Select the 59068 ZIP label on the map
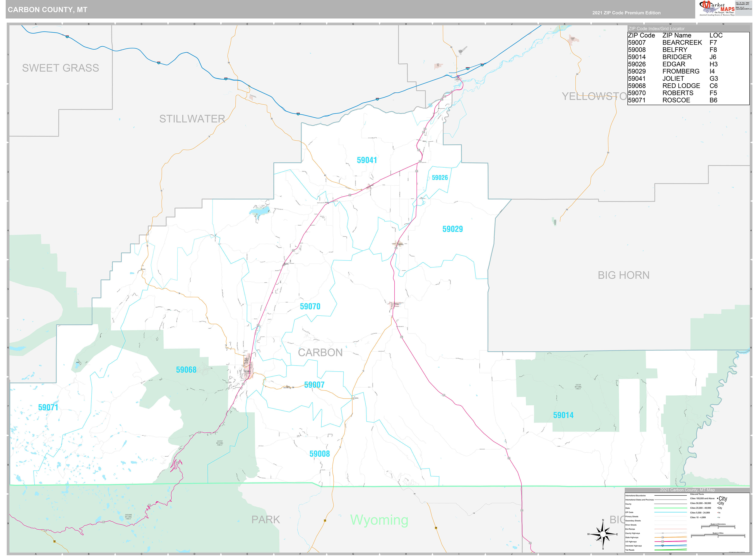This screenshot has height=556, width=756. click(x=186, y=370)
